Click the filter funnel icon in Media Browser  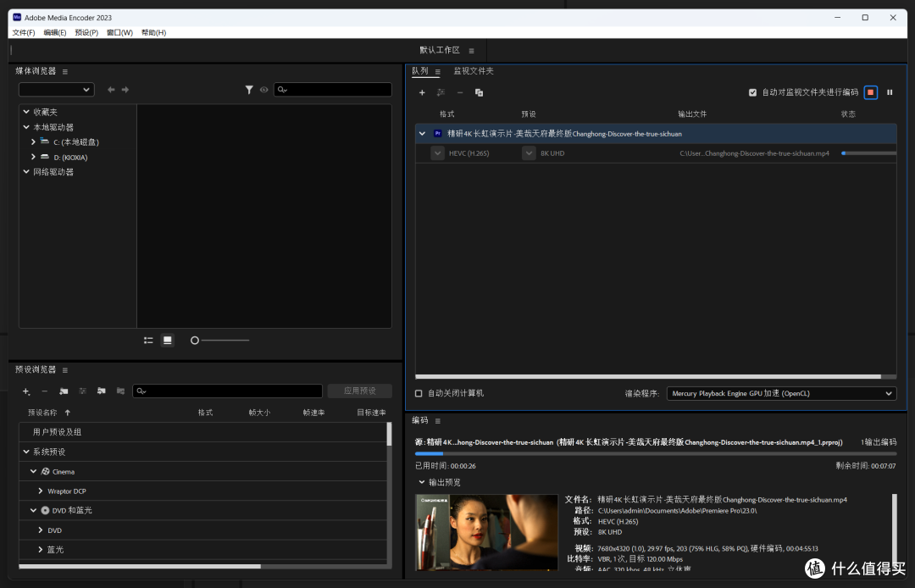[249, 89]
